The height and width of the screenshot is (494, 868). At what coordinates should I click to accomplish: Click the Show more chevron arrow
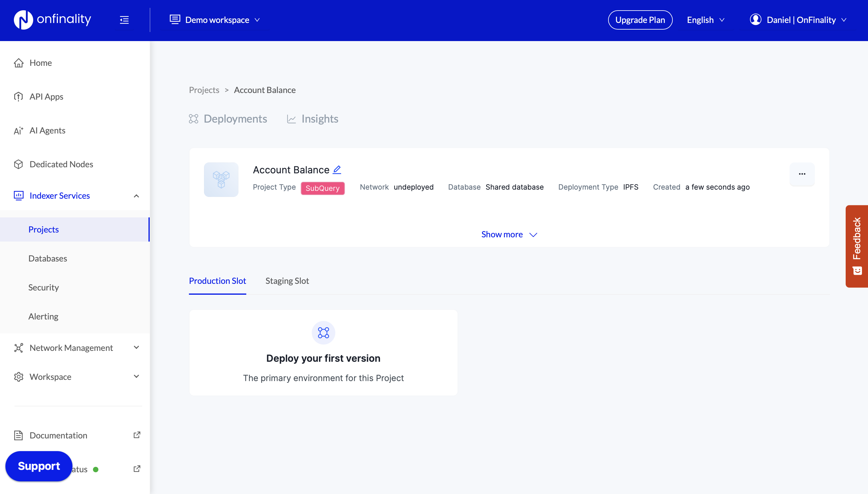coord(533,235)
